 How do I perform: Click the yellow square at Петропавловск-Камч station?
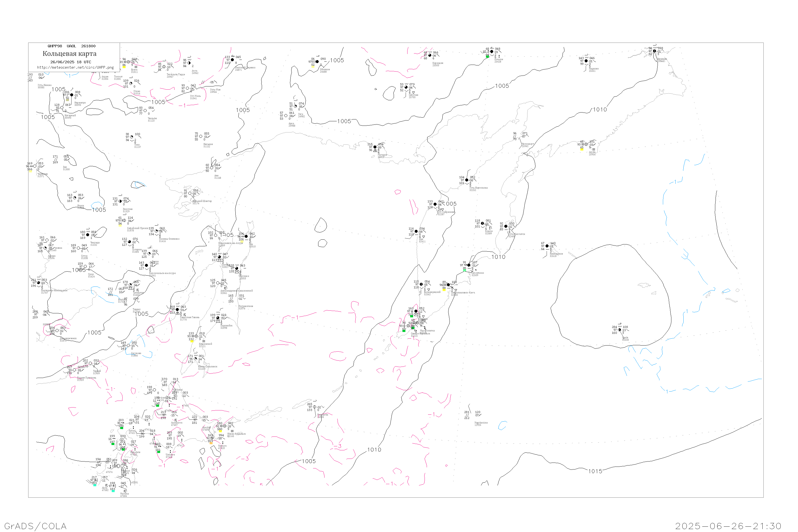coord(444,290)
